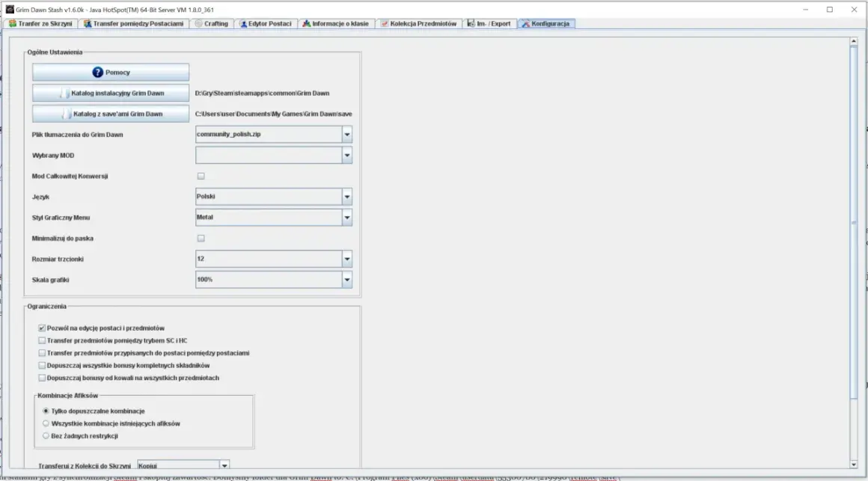Click the Rozmiar trzcionki label
This screenshot has width=868, height=481.
58,259
